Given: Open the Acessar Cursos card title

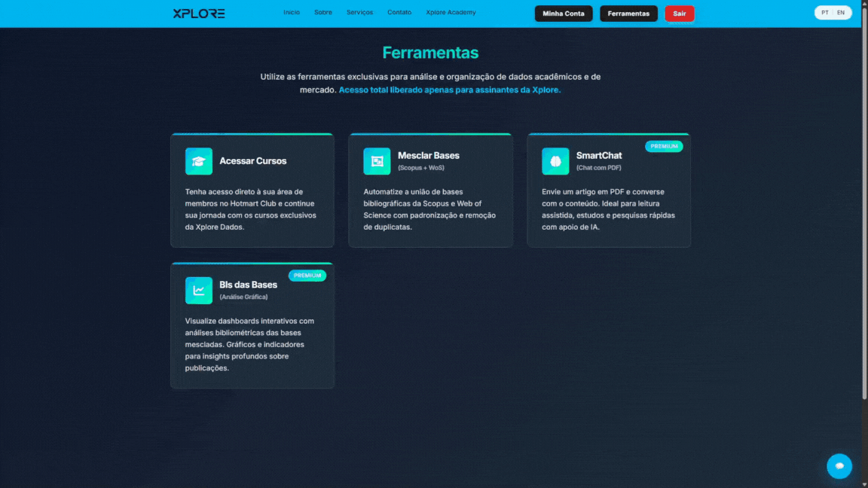Looking at the screenshot, I should (253, 161).
